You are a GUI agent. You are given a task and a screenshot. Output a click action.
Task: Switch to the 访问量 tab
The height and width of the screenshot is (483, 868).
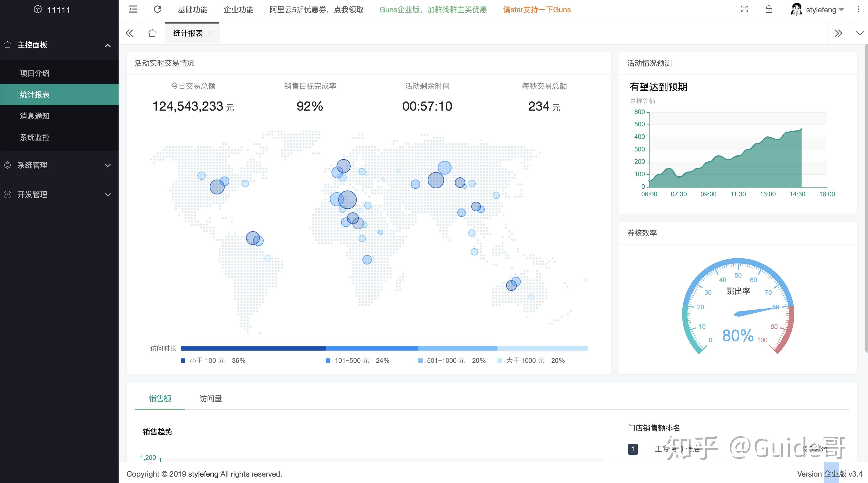211,398
